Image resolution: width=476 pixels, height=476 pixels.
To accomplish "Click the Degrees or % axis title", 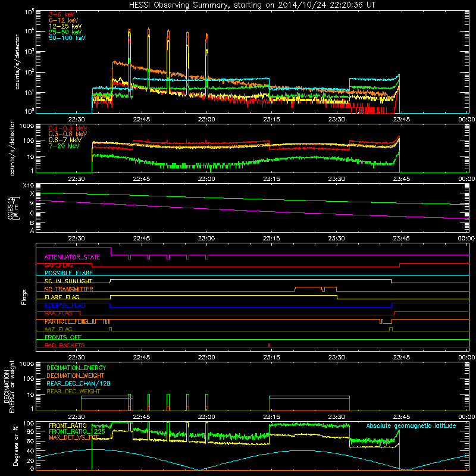I will click(x=15, y=446).
